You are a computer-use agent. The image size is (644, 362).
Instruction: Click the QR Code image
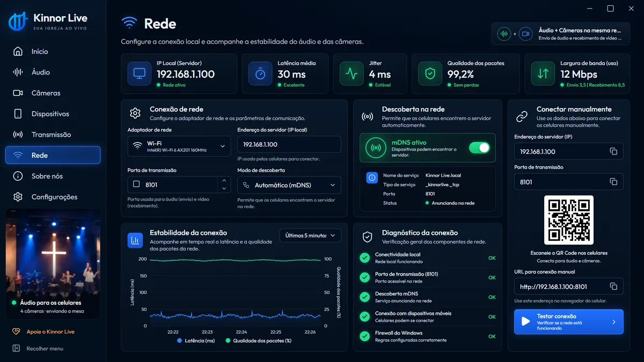coord(569,220)
